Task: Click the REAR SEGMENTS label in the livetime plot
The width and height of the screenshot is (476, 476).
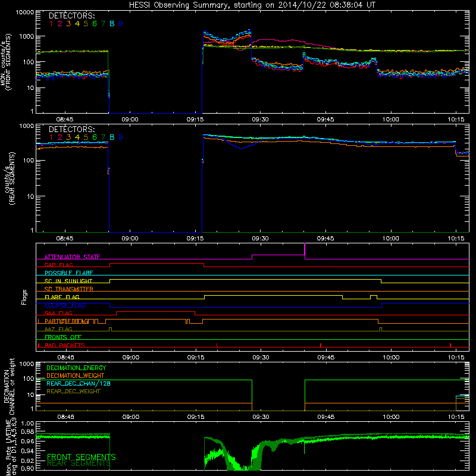Action: (79, 464)
